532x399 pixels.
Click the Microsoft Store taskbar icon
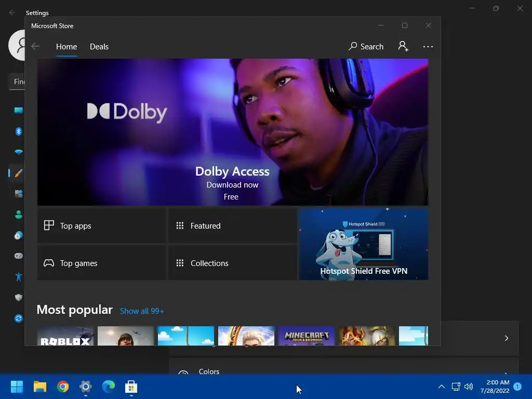pos(131,387)
